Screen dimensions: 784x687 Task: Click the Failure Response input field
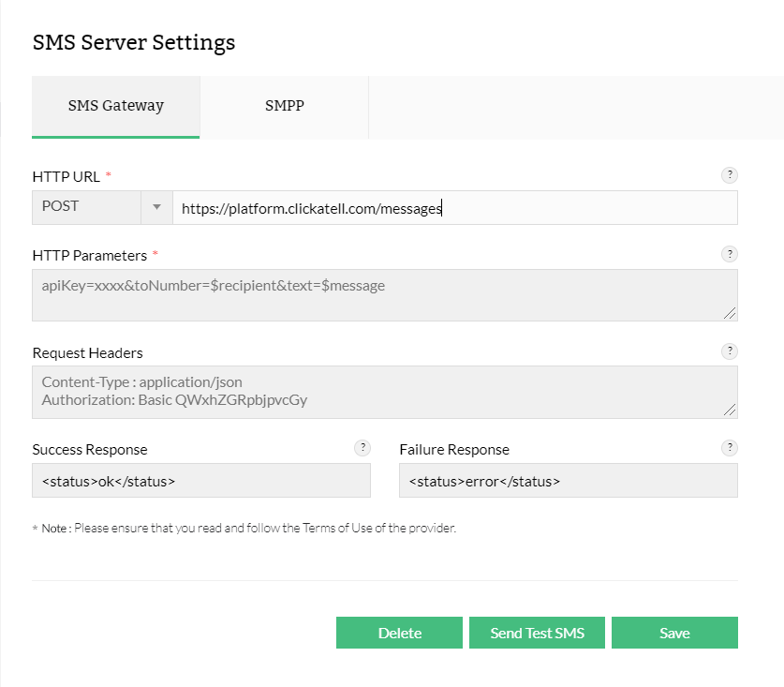tap(568, 481)
